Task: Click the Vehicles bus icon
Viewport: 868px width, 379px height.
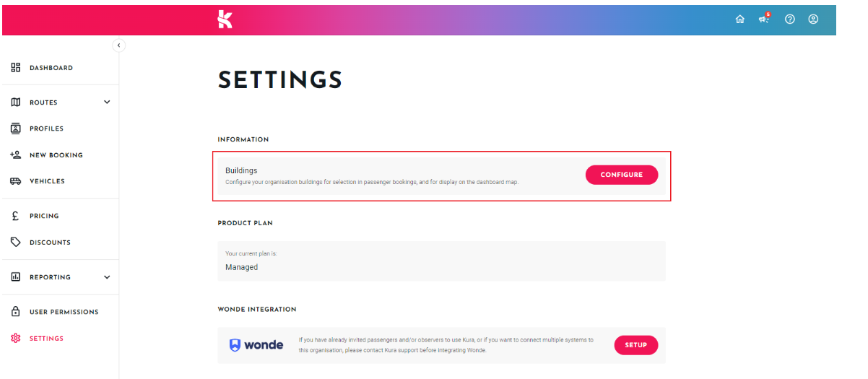Action: click(15, 181)
